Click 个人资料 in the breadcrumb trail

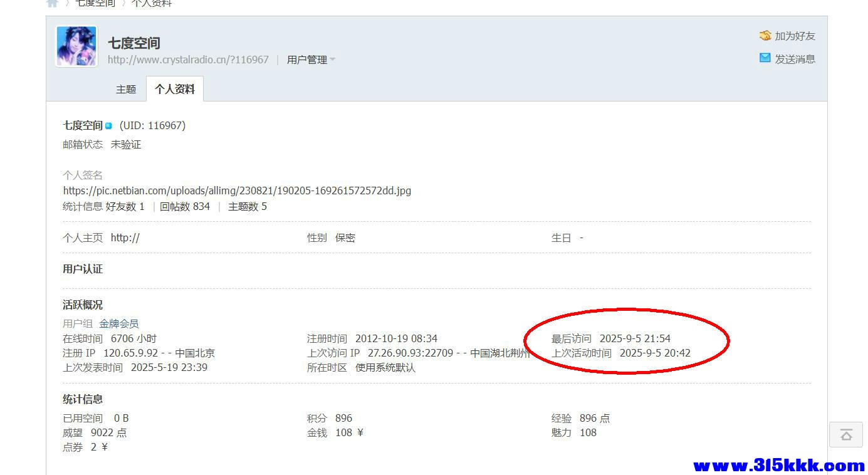coord(152,3)
